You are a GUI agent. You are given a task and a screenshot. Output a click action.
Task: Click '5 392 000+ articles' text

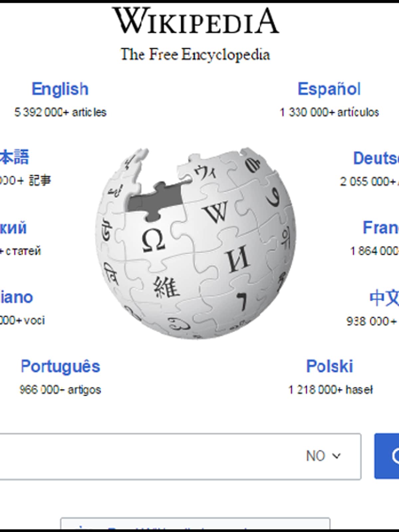tap(60, 112)
